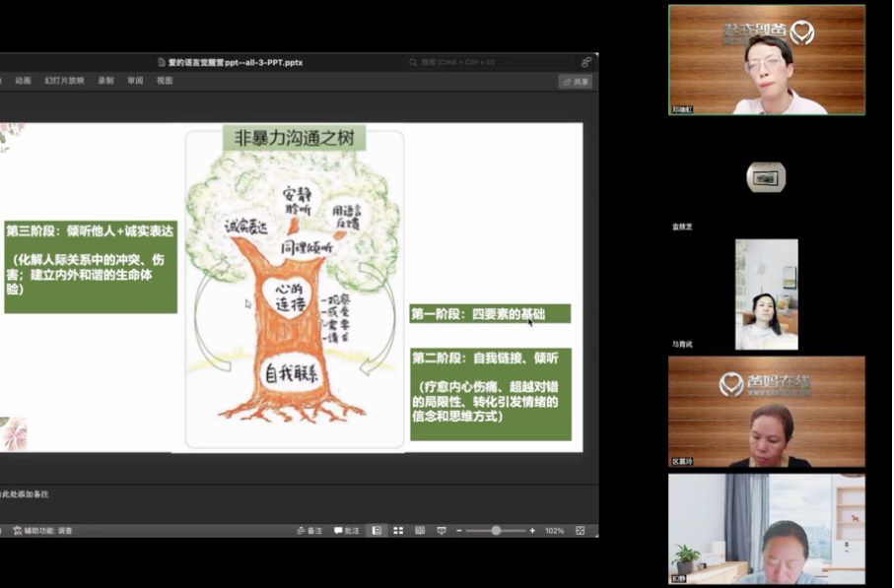Open Reading View from the status bar
The width and height of the screenshot is (894, 588).
(419, 530)
